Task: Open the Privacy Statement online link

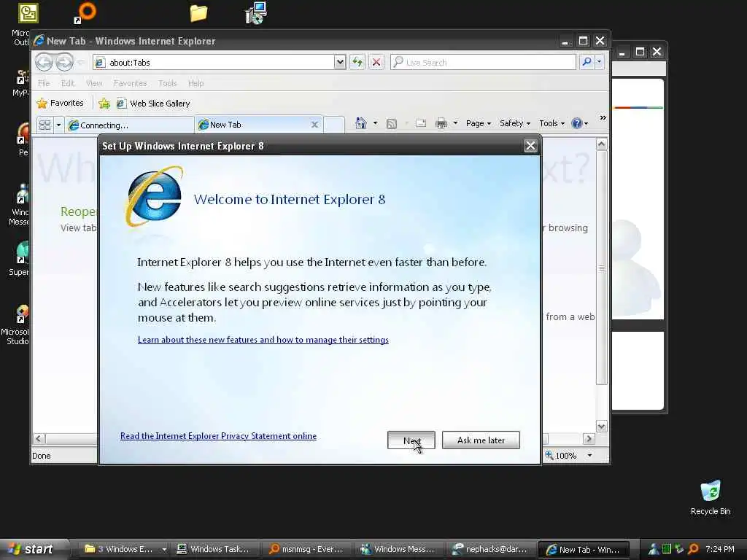Action: (x=218, y=436)
